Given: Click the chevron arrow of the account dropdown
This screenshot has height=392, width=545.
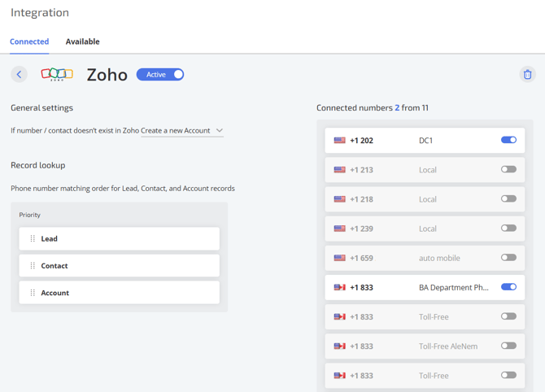Looking at the screenshot, I should [x=220, y=131].
